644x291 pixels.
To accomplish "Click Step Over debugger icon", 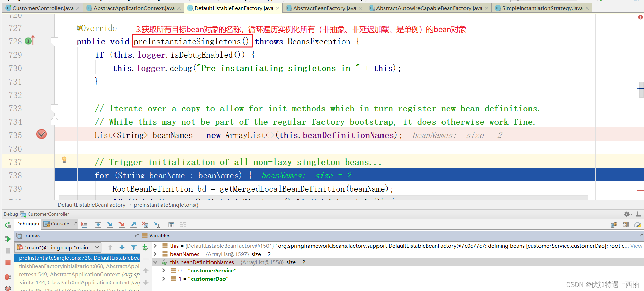I will (98, 225).
